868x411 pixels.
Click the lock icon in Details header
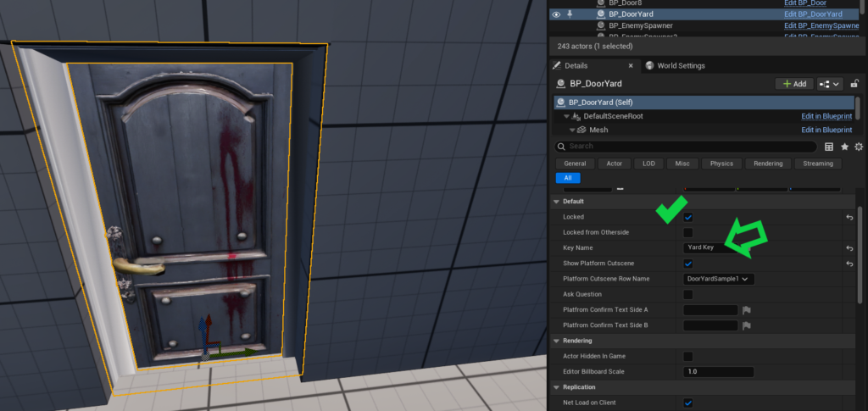pyautogui.click(x=855, y=84)
